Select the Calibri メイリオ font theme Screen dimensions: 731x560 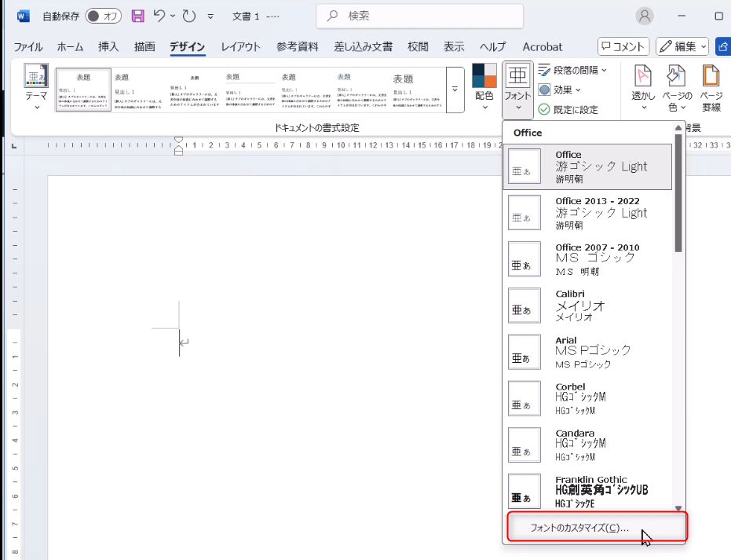tap(587, 306)
